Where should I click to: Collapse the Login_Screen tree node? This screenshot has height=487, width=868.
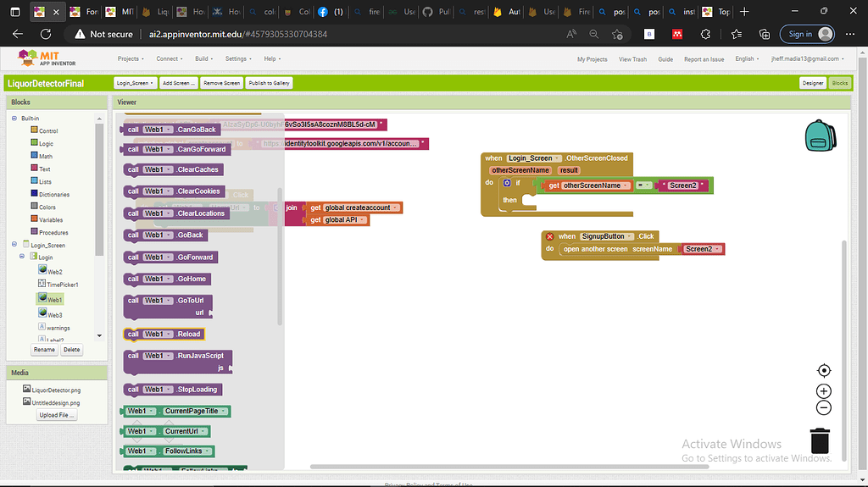pyautogui.click(x=14, y=245)
